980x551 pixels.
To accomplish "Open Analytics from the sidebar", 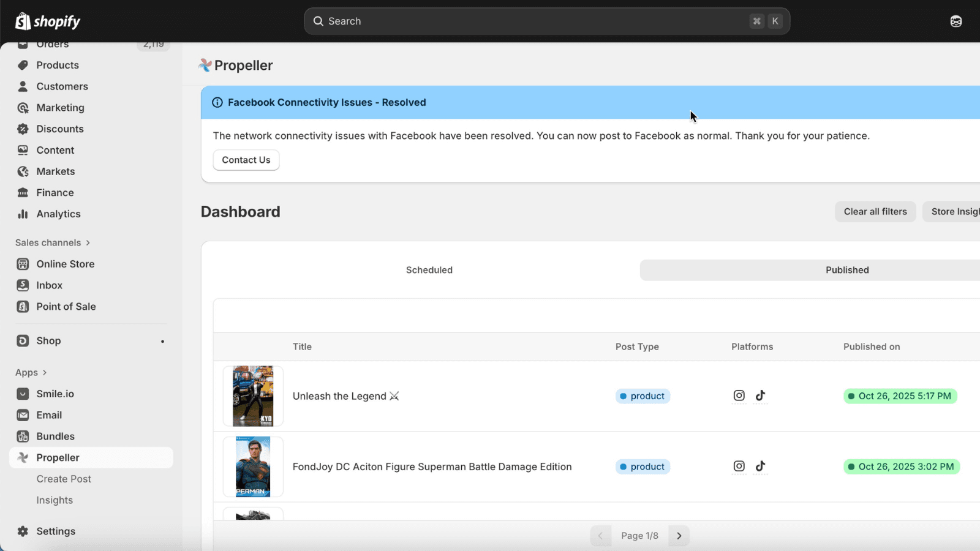I will (58, 214).
